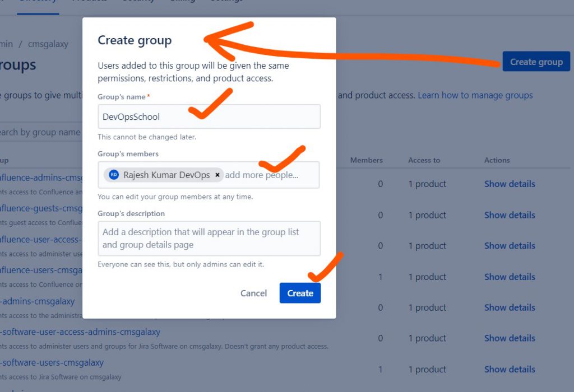Open the Learn how to manage groups link
Viewport: 574px width, 392px height.
tap(475, 95)
